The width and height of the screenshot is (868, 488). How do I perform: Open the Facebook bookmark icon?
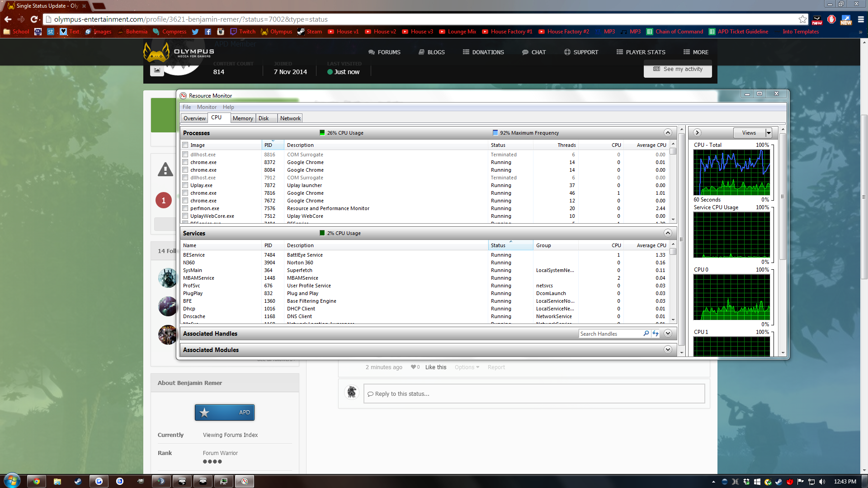tap(208, 32)
